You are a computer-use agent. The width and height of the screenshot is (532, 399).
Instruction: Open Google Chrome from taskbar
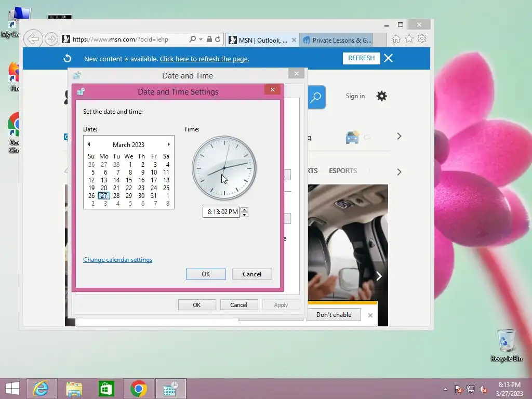pyautogui.click(x=138, y=389)
